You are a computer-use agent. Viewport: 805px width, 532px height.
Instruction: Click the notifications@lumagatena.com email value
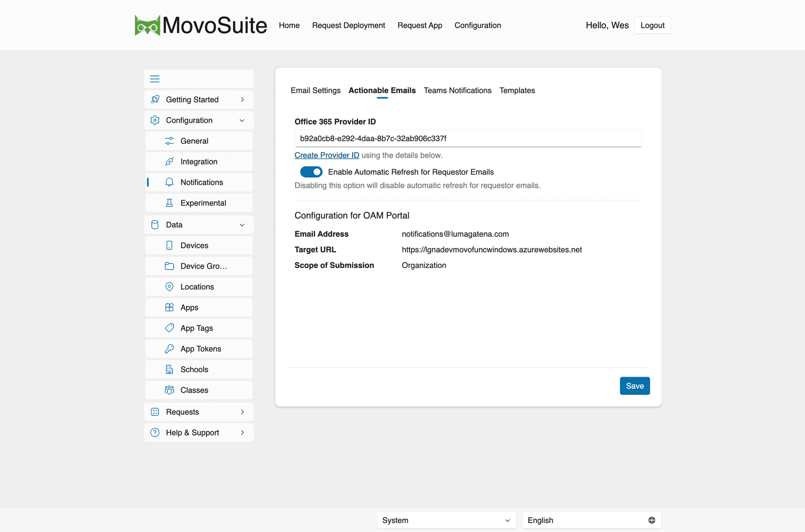pos(455,234)
